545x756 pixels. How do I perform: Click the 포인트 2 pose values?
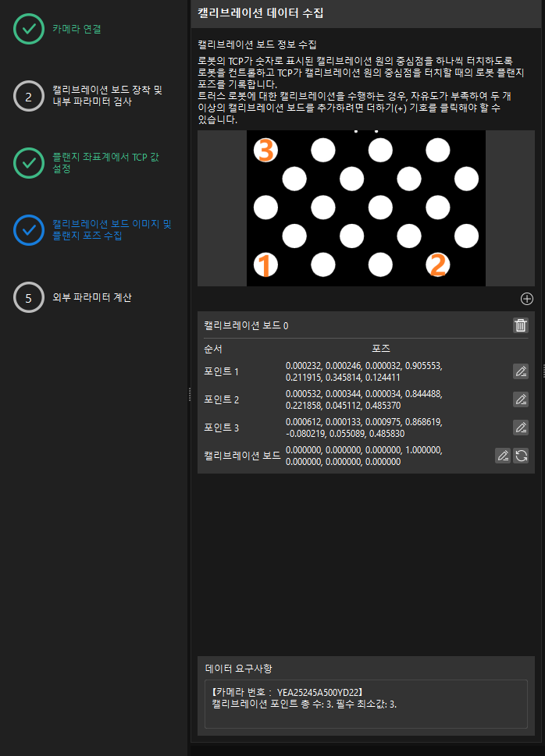[x=364, y=399]
